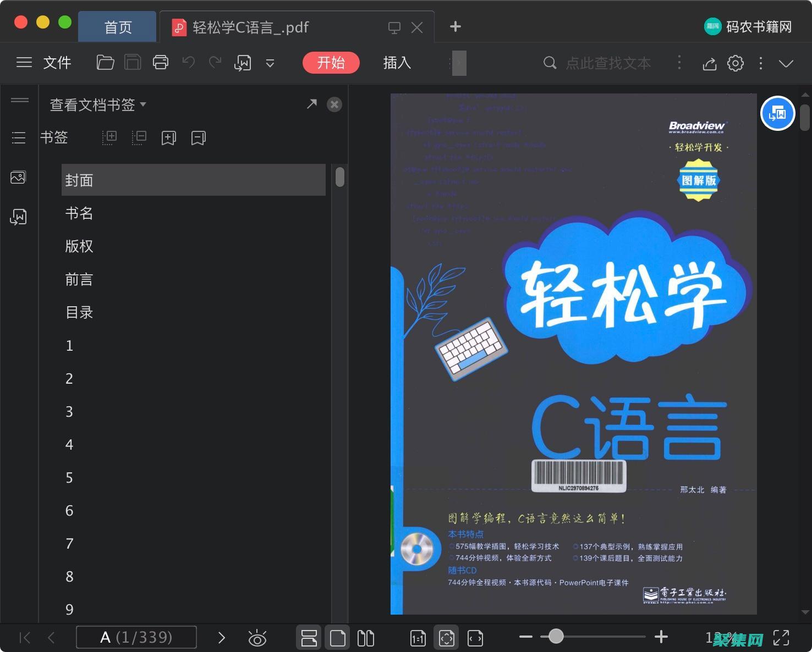Select the eye protection mode icon
812x652 pixels.
click(x=257, y=637)
